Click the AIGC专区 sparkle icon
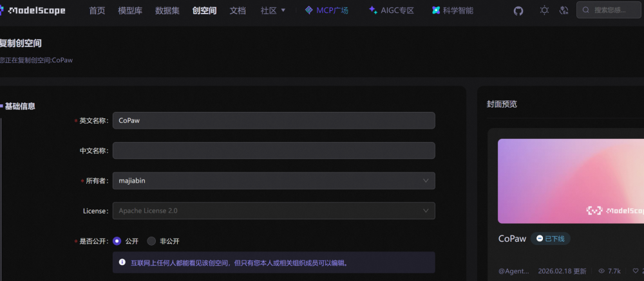The height and width of the screenshot is (281, 644). pyautogui.click(x=373, y=10)
